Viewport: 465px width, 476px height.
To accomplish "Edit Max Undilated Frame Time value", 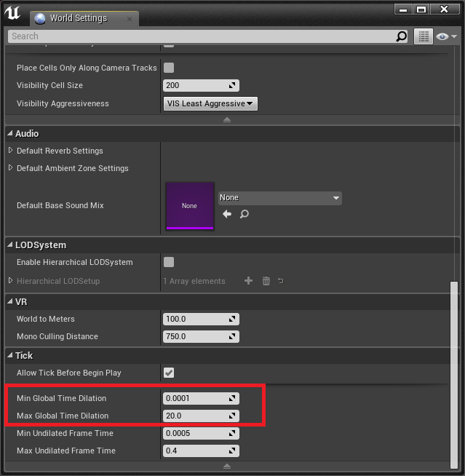I will coord(201,451).
